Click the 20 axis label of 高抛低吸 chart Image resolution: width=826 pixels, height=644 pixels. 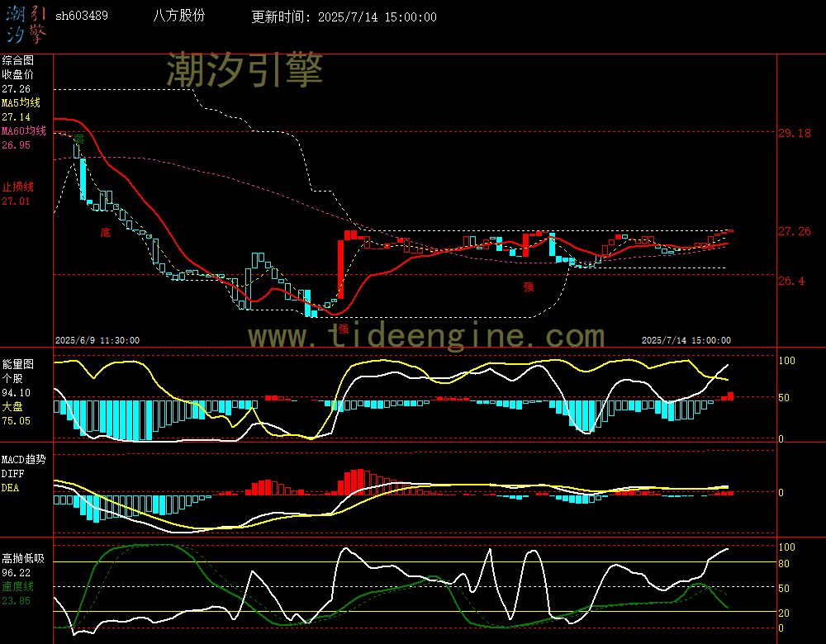pyautogui.click(x=784, y=613)
